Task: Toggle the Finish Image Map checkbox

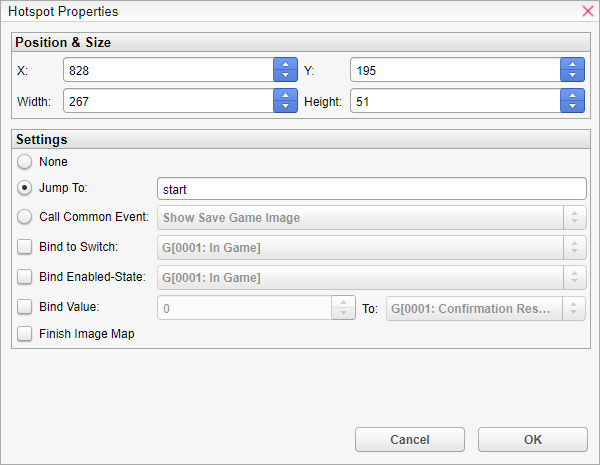Action: [25, 335]
